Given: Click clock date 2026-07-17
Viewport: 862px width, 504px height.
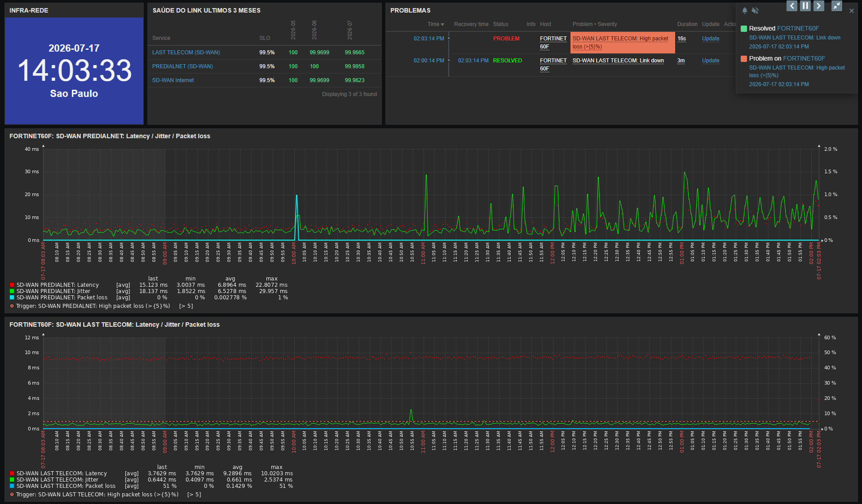Looking at the screenshot, I should pos(74,48).
